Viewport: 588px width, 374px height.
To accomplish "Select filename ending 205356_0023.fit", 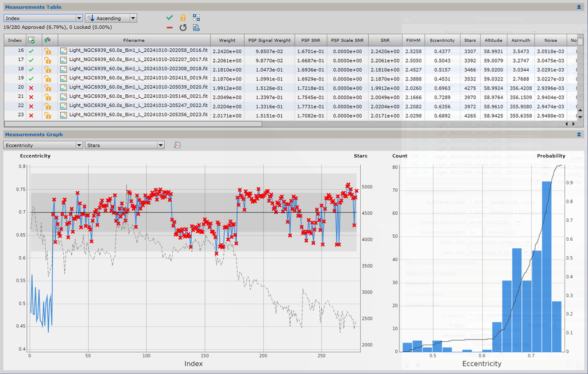I will [x=138, y=115].
